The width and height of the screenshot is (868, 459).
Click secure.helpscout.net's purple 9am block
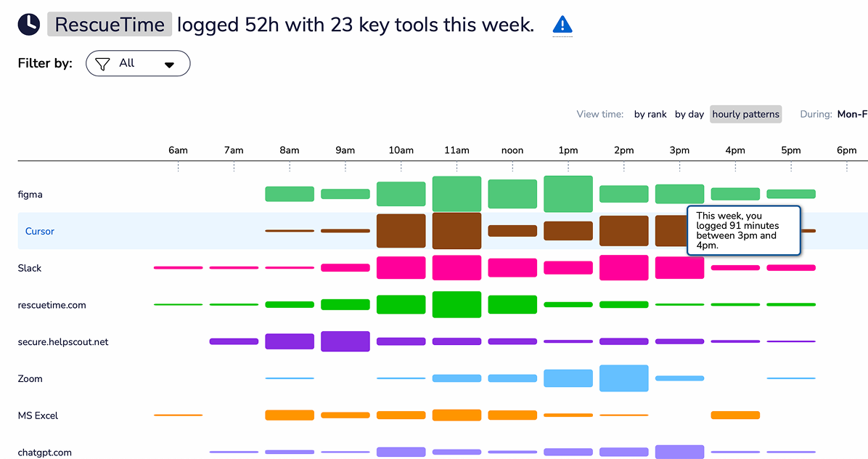tap(345, 341)
